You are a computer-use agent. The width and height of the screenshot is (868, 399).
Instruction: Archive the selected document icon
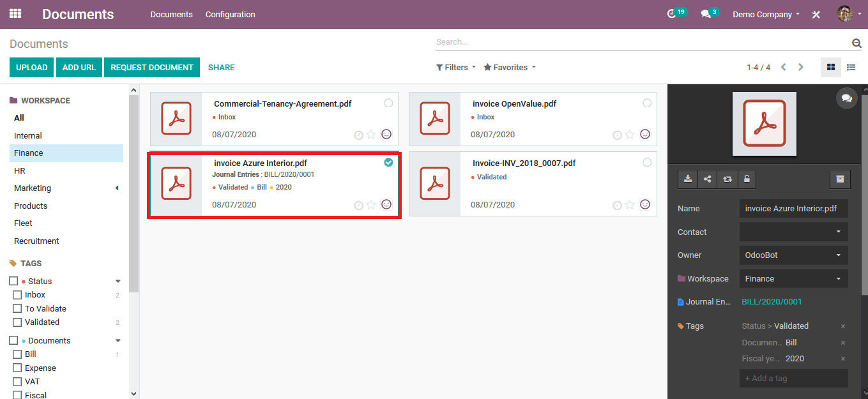(x=840, y=179)
